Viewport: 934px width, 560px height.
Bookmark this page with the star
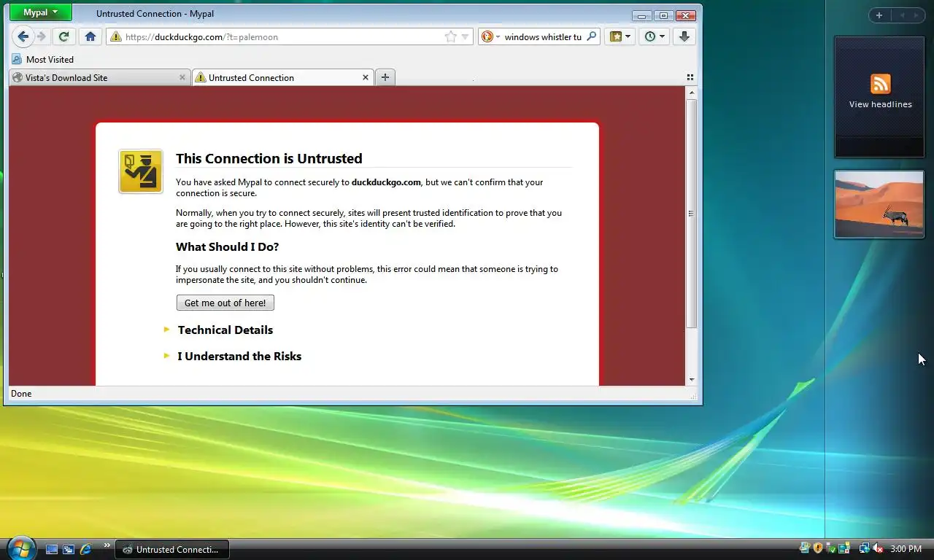click(x=451, y=36)
